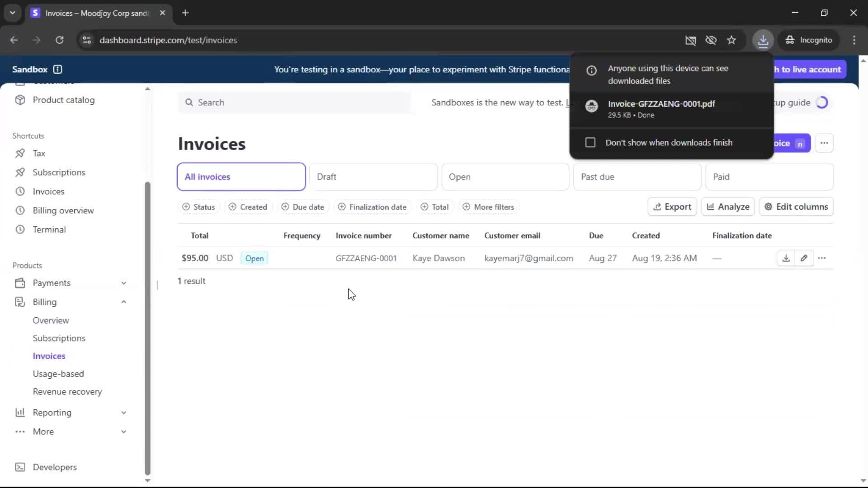The width and height of the screenshot is (868, 488).
Task: Add the Status filter chip
Action: (x=198, y=207)
